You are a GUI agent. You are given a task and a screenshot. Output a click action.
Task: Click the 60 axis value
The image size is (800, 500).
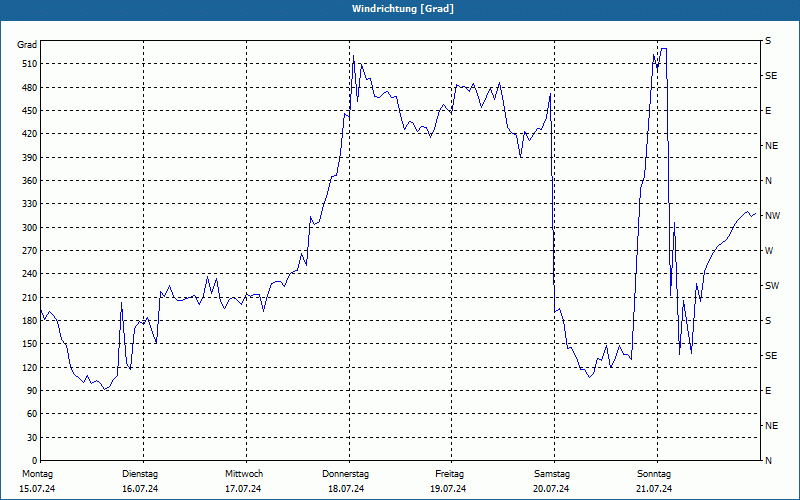pos(31,414)
